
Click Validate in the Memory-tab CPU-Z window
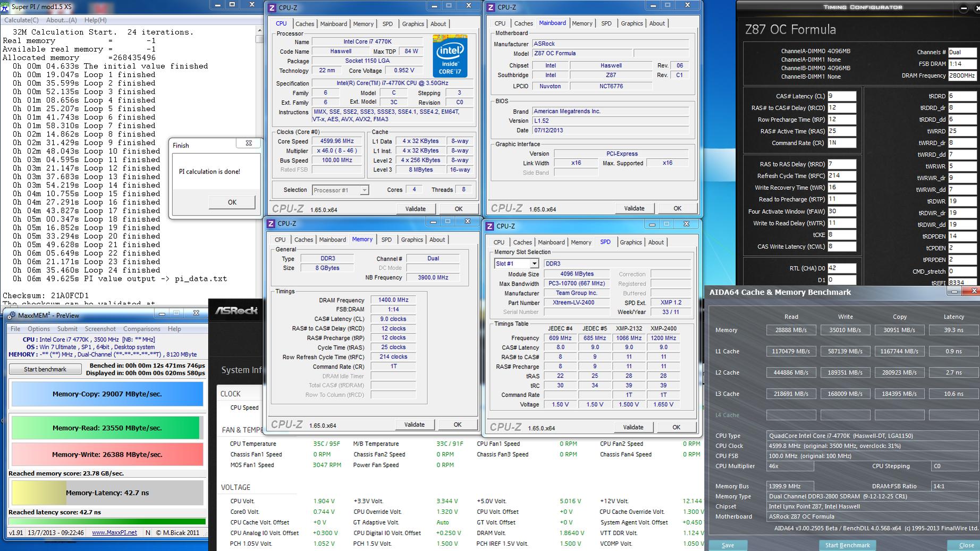point(414,424)
